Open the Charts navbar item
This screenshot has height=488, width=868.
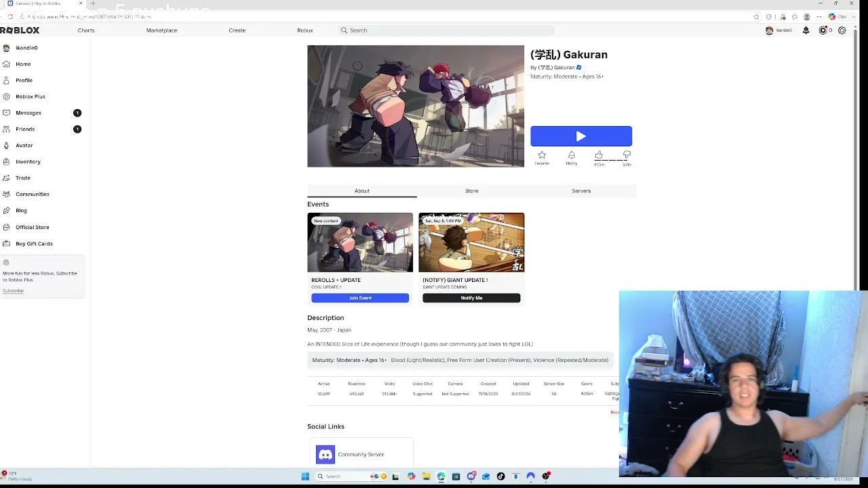pyautogui.click(x=86, y=30)
